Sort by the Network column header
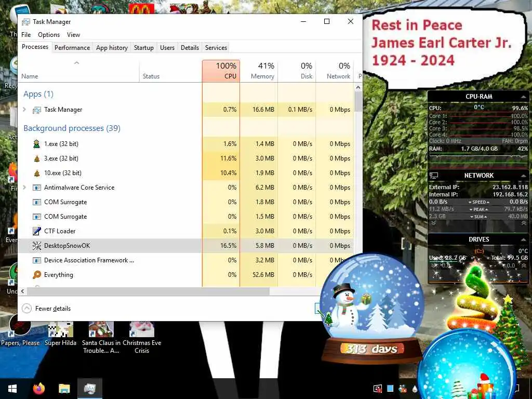This screenshot has height=399, width=532. [x=335, y=71]
